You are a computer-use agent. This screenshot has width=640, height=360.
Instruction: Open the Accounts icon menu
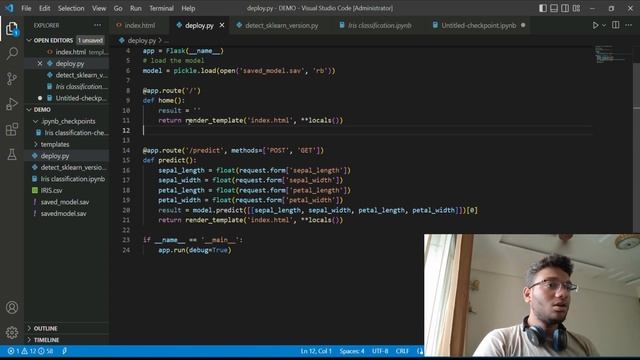(12, 307)
